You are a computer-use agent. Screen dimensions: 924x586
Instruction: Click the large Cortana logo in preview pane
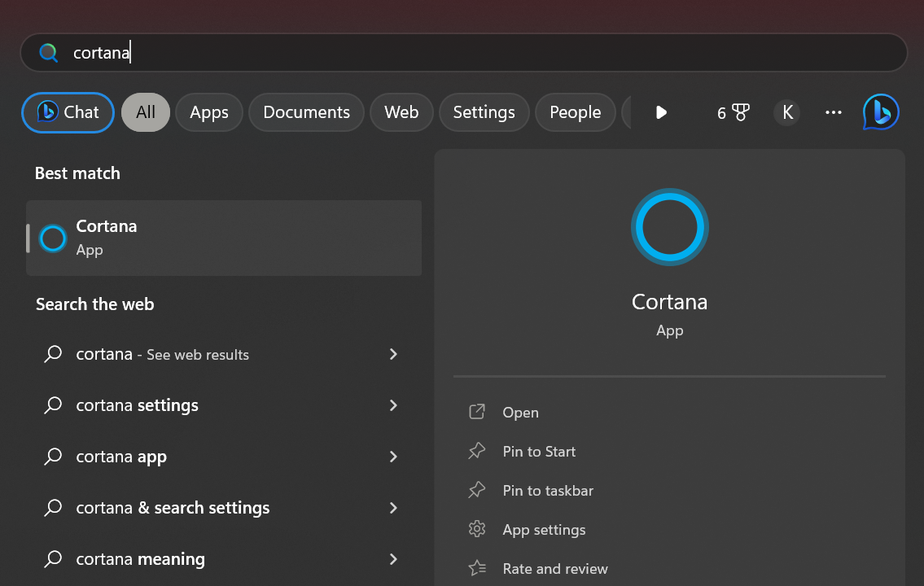click(669, 227)
